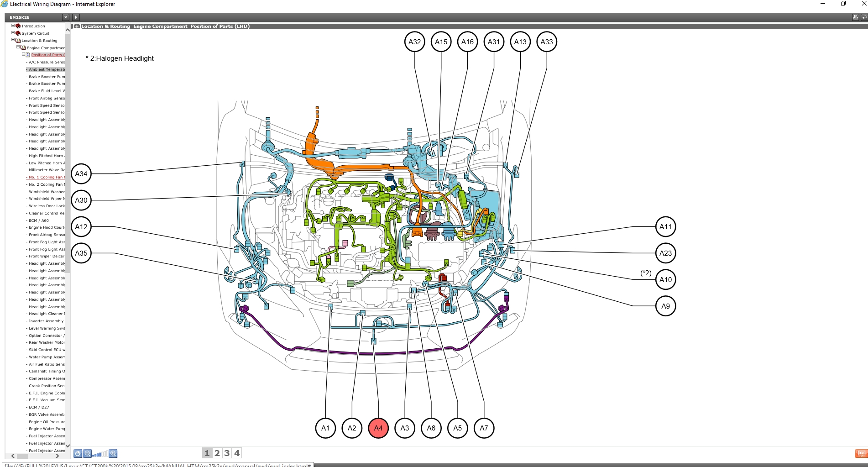Go to diagram page 2
The height and width of the screenshot is (467, 868).
click(217, 453)
